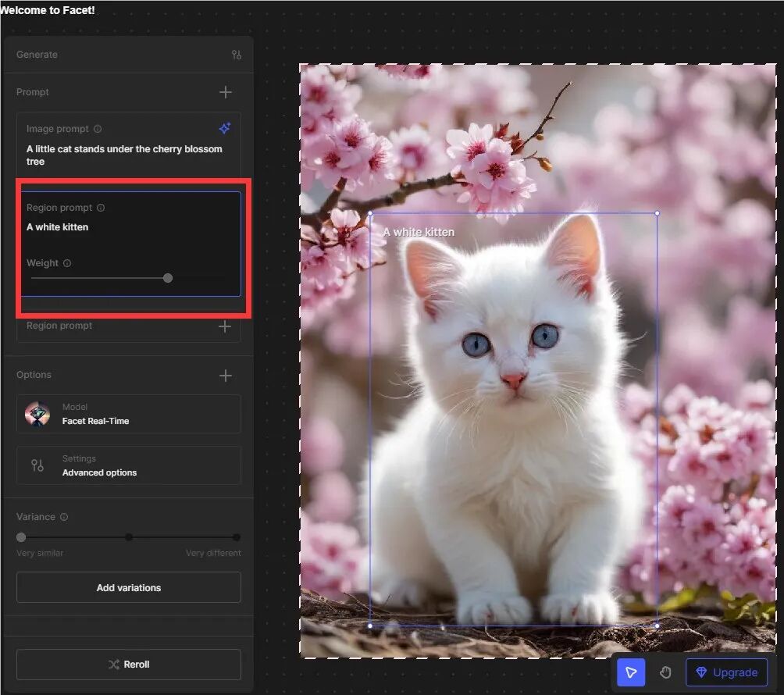Viewport: 784px width, 695px height.
Task: Adjust the Weight slider handle
Action: [168, 278]
